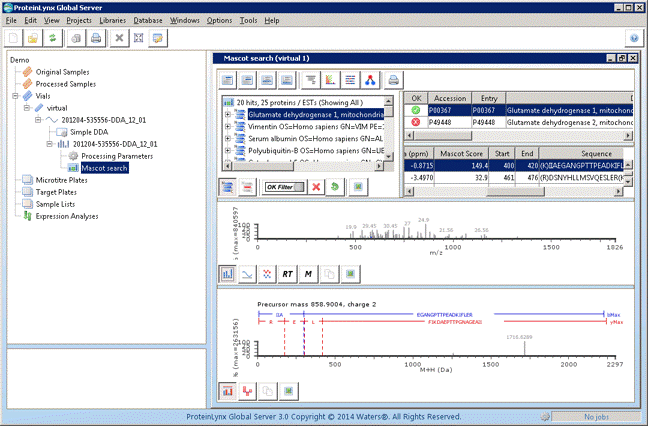Select Processing Parameters in the tree

coord(116,157)
